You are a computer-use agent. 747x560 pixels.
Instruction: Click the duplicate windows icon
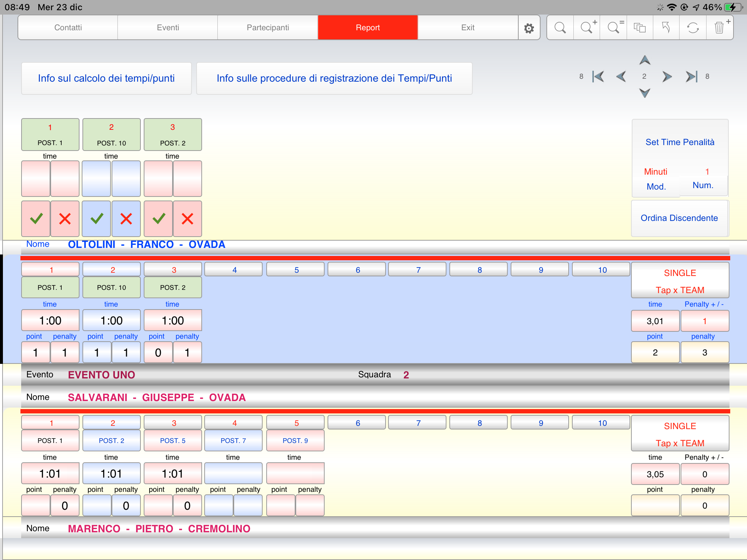coord(640,28)
